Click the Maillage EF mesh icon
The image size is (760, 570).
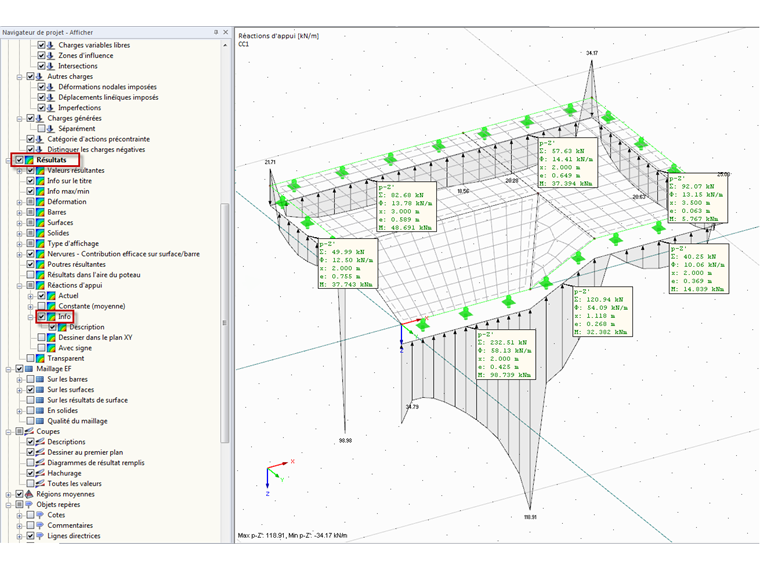30,369
